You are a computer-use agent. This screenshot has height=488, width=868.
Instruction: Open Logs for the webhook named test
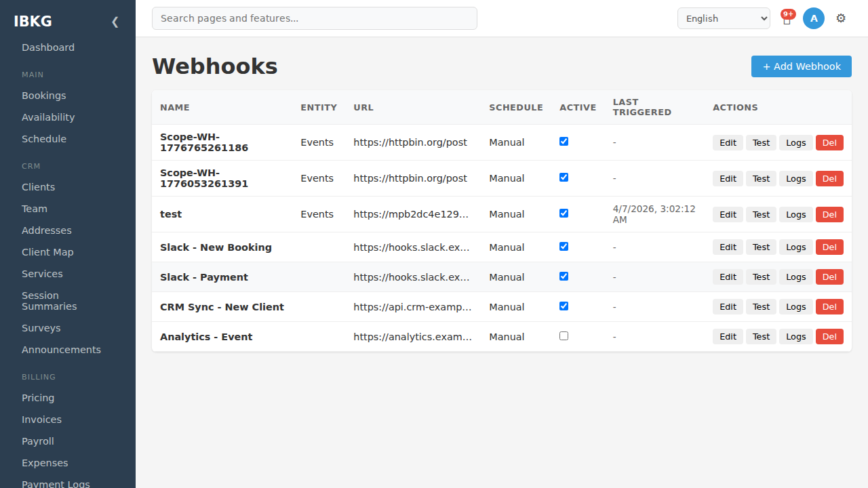(796, 214)
